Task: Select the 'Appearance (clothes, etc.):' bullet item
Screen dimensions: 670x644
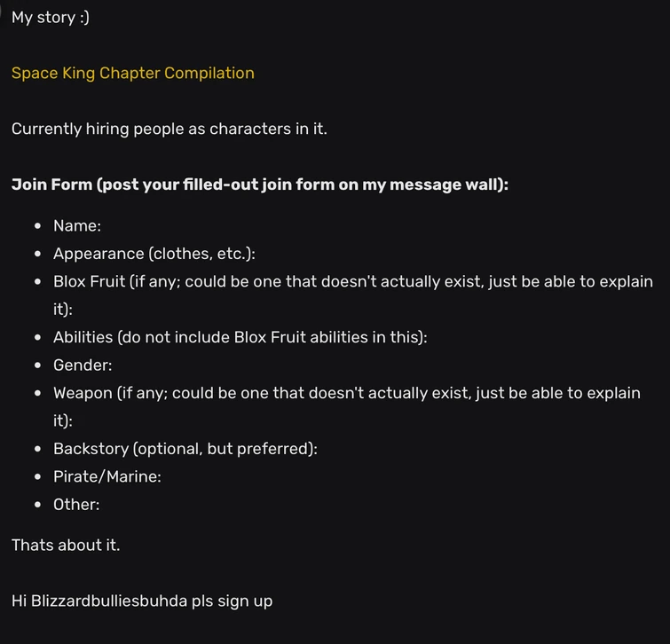Action: coord(154,254)
